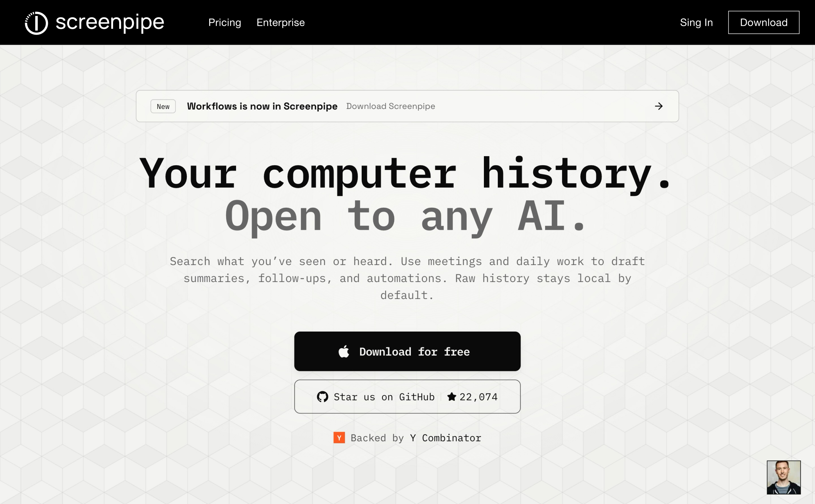Viewport: 815px width, 504px height.
Task: Click the star icon beside 22,074
Action: click(452, 396)
